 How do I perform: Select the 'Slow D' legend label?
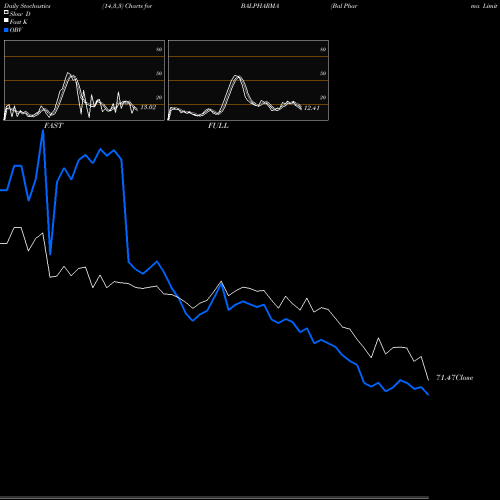(x=20, y=14)
